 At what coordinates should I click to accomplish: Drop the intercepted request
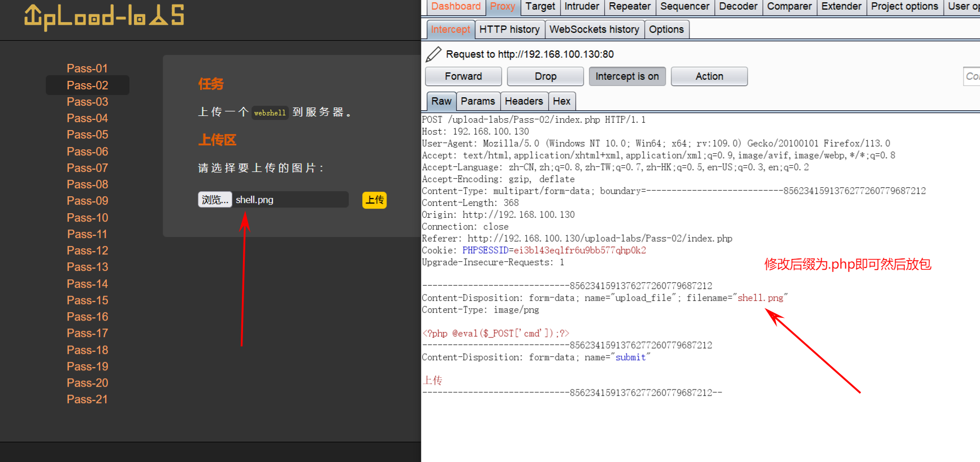[x=545, y=76]
